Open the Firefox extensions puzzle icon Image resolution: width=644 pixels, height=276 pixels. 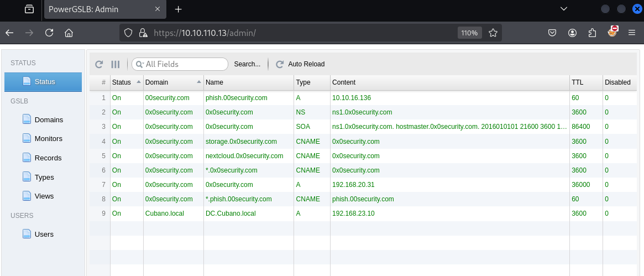coord(592,33)
